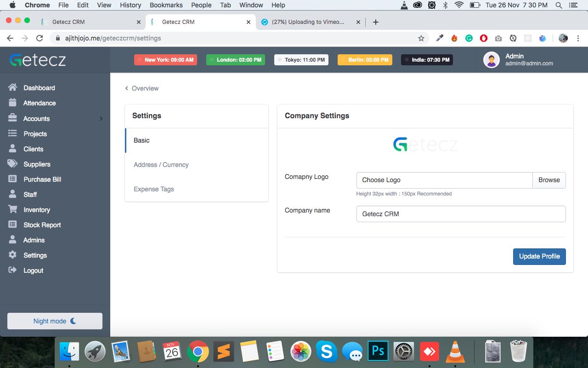Activate the eyedropper color picker extension

[x=440, y=38]
